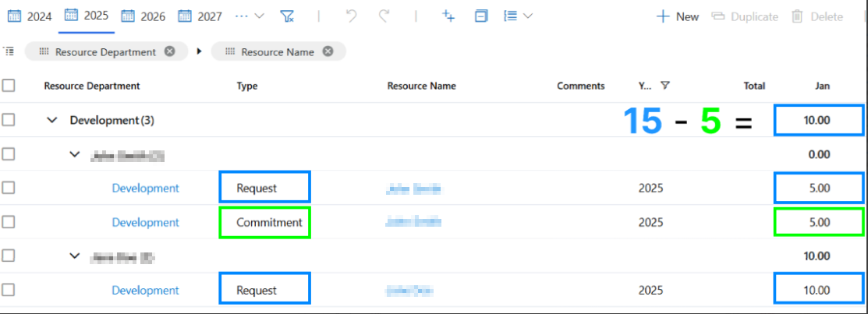Click the grouping tree icon left of chips
Viewport: 868px width, 314px height.
tap(9, 51)
